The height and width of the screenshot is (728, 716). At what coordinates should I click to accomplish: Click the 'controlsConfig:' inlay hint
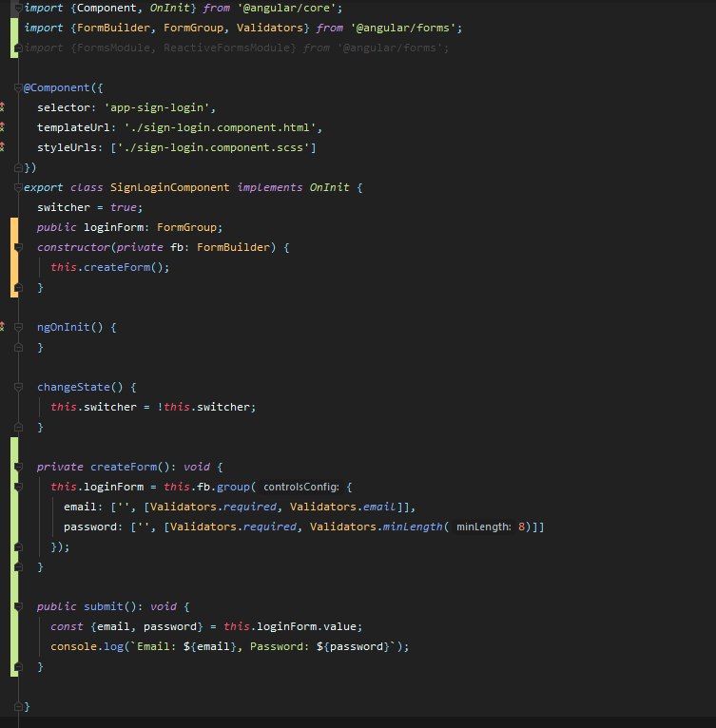click(x=301, y=487)
